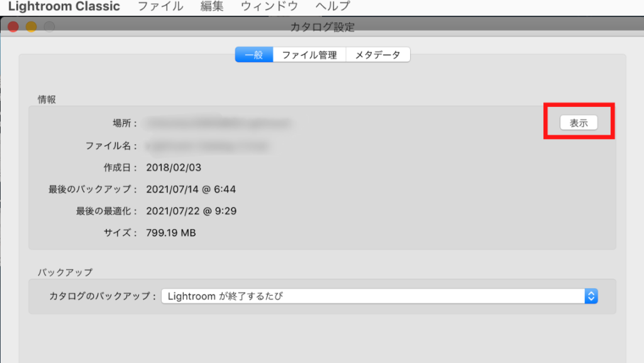Click the カタログ設定 window title

point(323,27)
